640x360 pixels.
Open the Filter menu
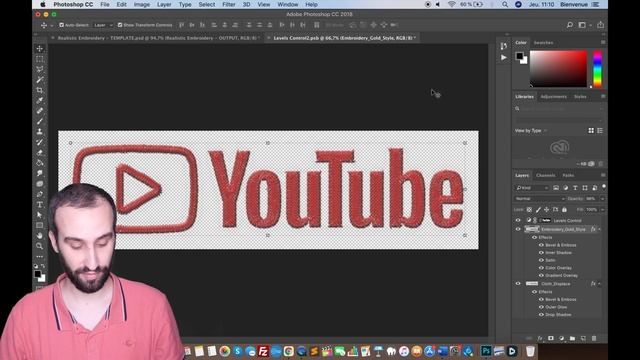pyautogui.click(x=229, y=4)
